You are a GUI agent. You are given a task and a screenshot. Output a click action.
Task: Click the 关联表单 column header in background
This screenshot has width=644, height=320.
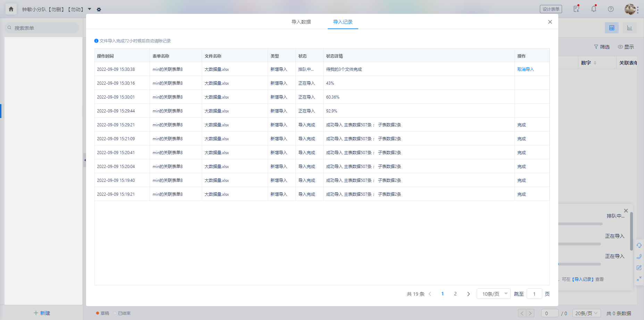click(628, 63)
